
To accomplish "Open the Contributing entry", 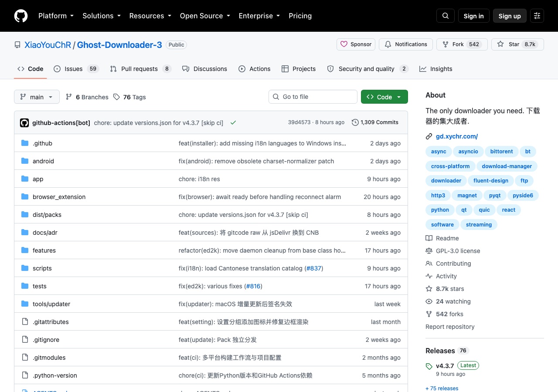I will [448, 264].
